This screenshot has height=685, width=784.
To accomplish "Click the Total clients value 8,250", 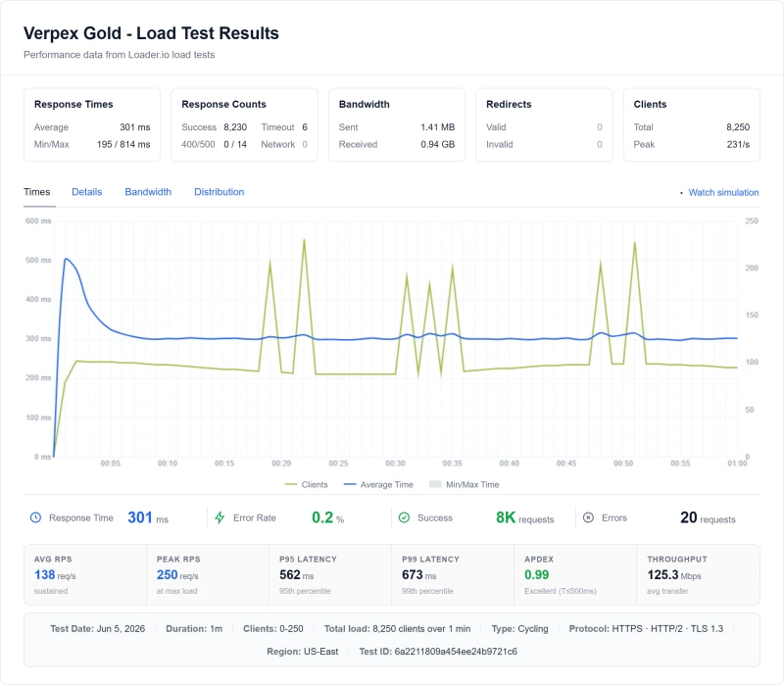I will 738,127.
